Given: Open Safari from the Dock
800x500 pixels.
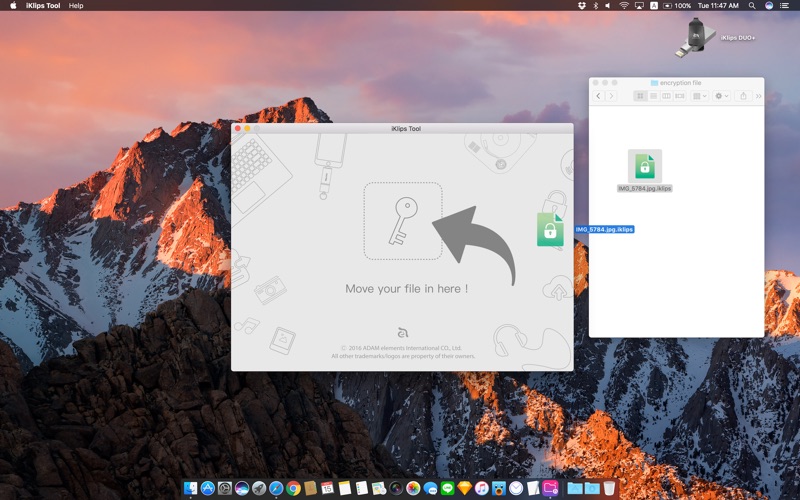Looking at the screenshot, I should [x=276, y=488].
